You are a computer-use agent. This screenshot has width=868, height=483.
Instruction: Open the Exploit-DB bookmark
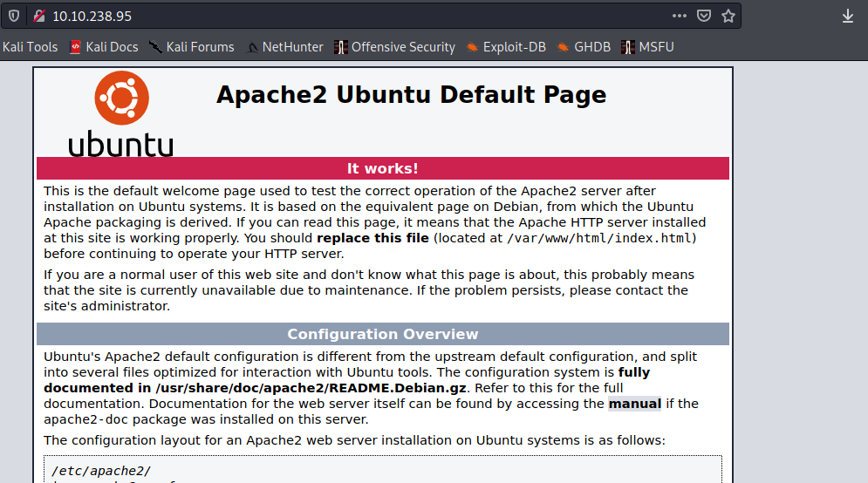506,47
